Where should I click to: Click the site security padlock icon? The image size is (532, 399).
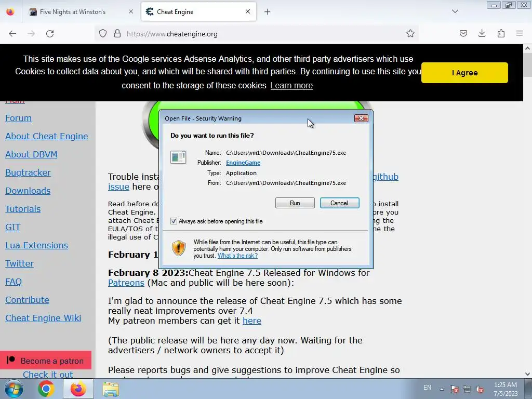[x=117, y=34]
